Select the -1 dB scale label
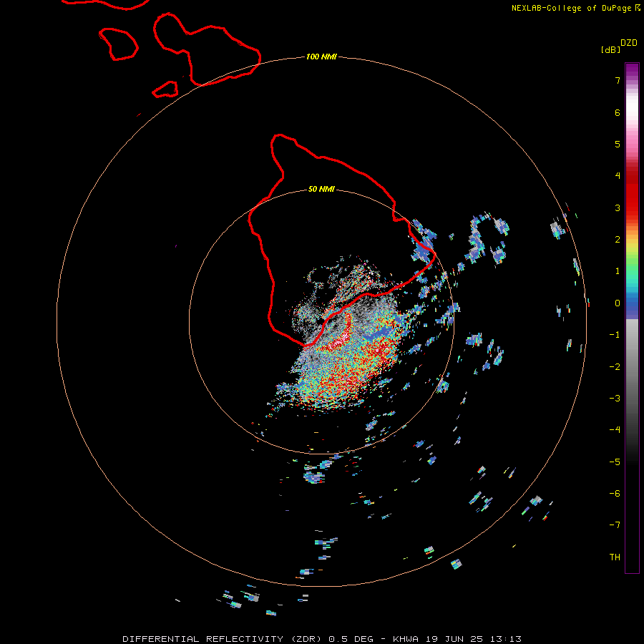This screenshot has width=644, height=644. (615, 335)
